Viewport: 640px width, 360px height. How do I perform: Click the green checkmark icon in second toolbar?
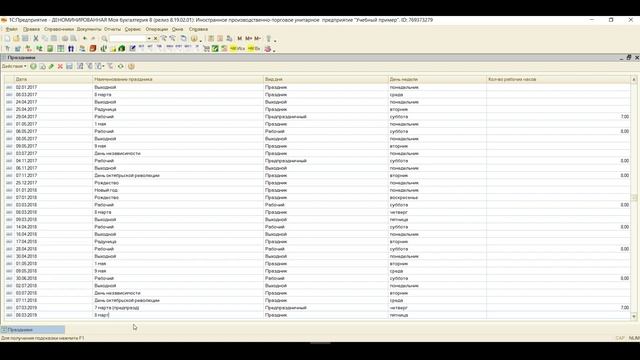point(215,49)
